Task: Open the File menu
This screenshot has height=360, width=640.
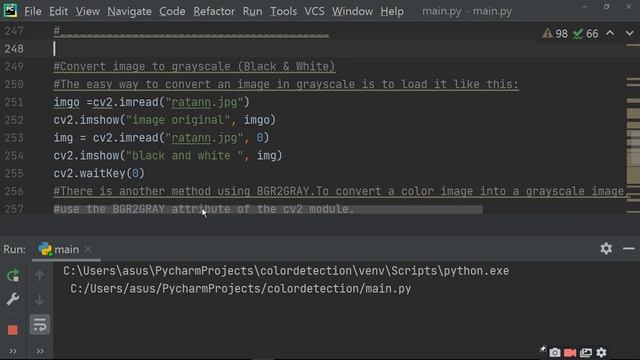Action: click(x=33, y=11)
